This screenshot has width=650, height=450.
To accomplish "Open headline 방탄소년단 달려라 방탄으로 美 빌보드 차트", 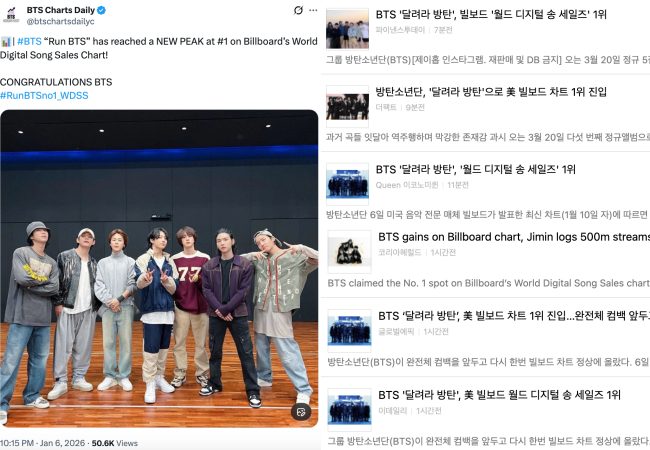I will (491, 92).
